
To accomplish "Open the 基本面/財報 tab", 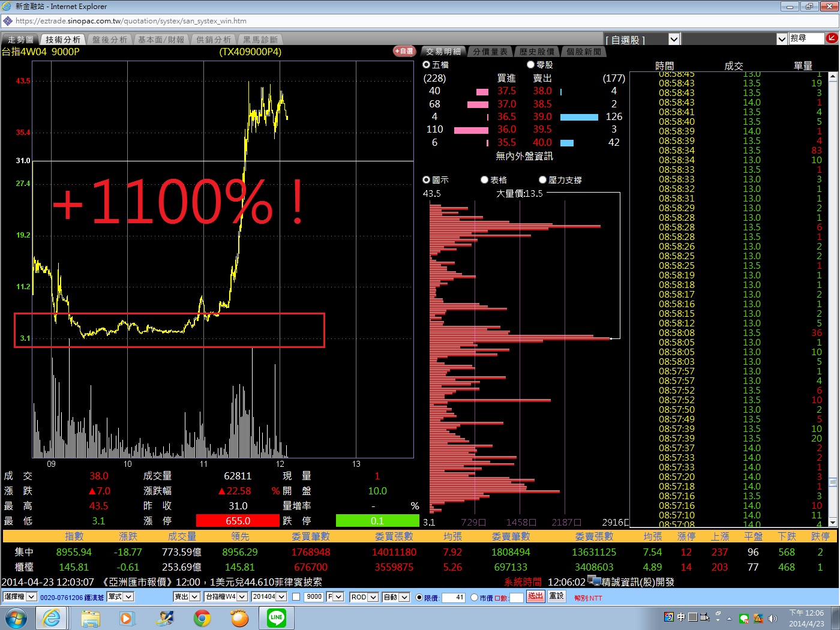I will pos(161,40).
